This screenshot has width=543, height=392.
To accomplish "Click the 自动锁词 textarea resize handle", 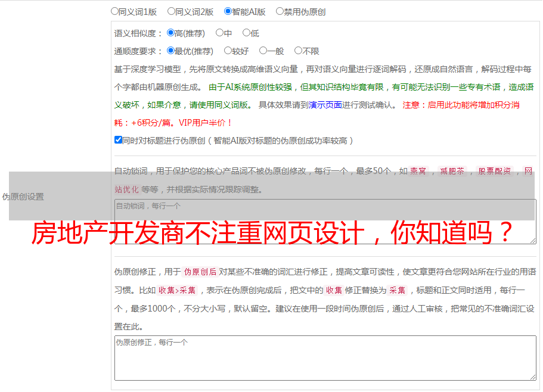I will (x=533, y=241).
